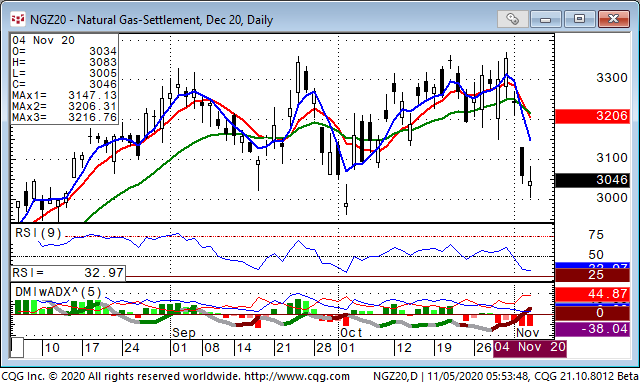640x384 pixels.
Task: Click the DMIwADX^(5) study label
Action: pyautogui.click(x=58, y=292)
